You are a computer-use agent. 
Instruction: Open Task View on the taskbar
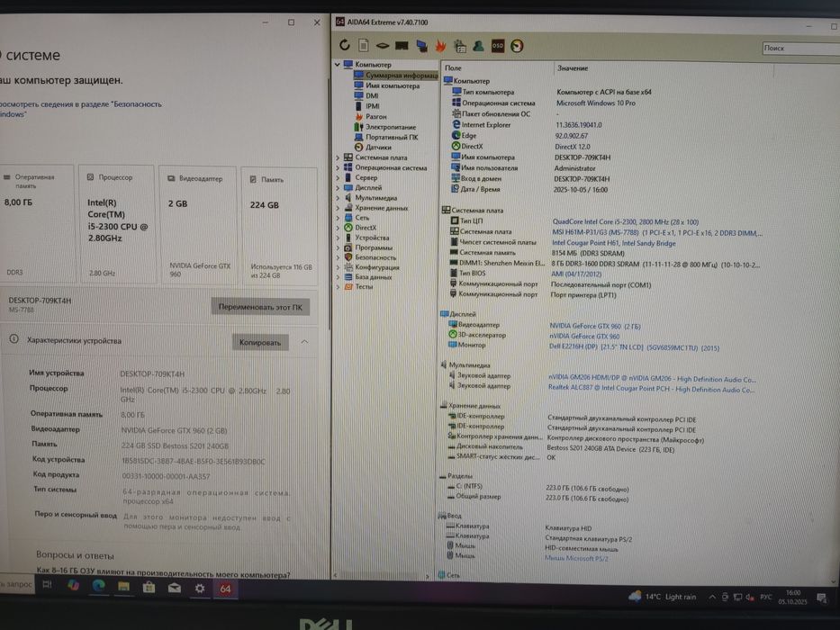[47, 584]
